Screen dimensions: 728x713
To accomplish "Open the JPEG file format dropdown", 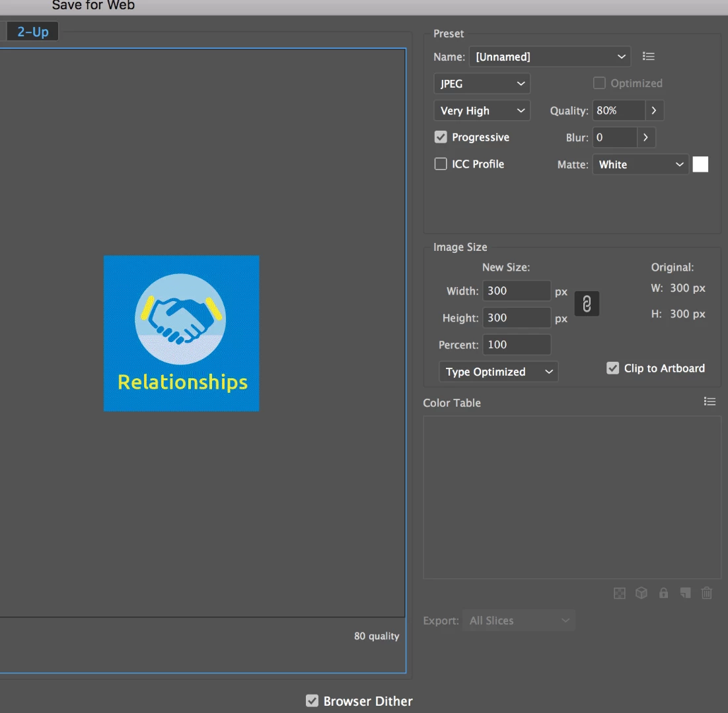I will [x=482, y=83].
